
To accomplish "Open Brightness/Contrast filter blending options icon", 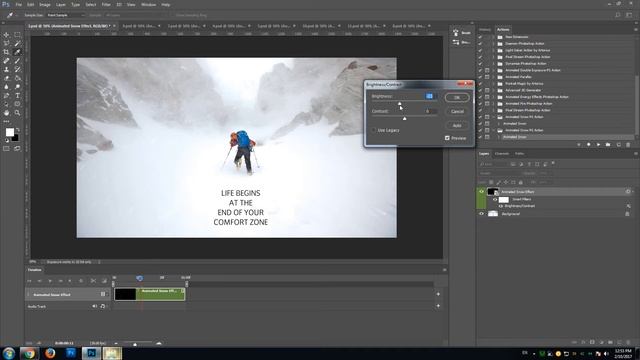I will pos(629,206).
